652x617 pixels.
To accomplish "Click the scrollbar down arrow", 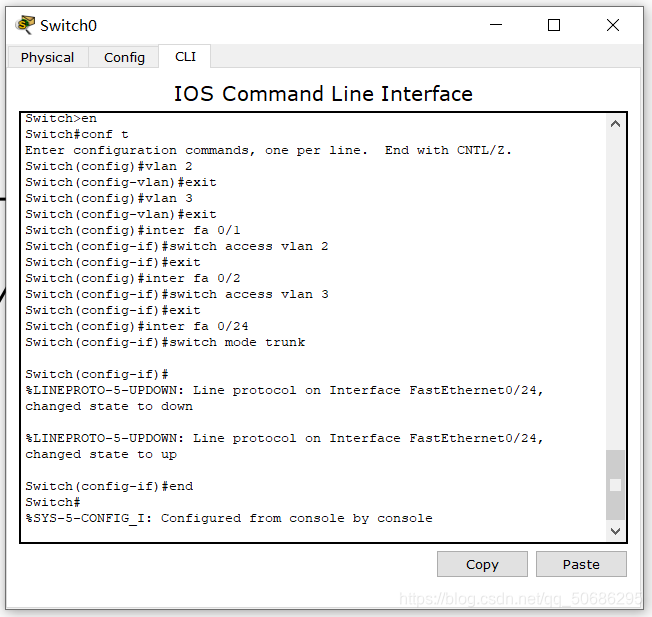I will click(x=615, y=531).
